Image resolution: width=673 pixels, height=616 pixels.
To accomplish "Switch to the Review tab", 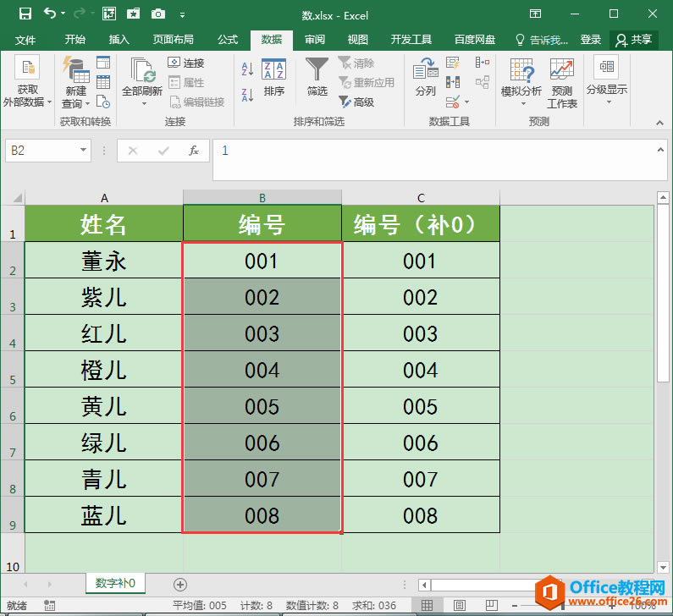I will point(315,40).
